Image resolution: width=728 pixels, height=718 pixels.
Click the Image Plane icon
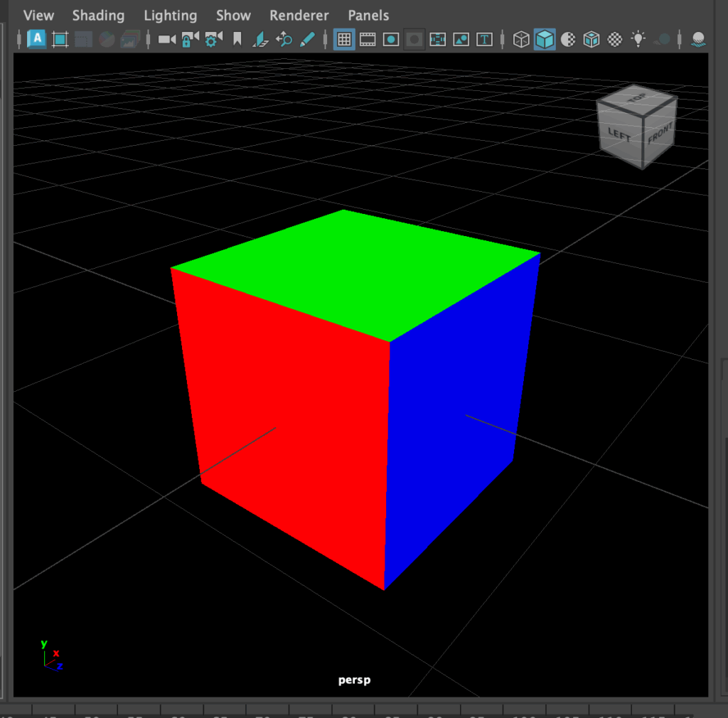[261, 40]
